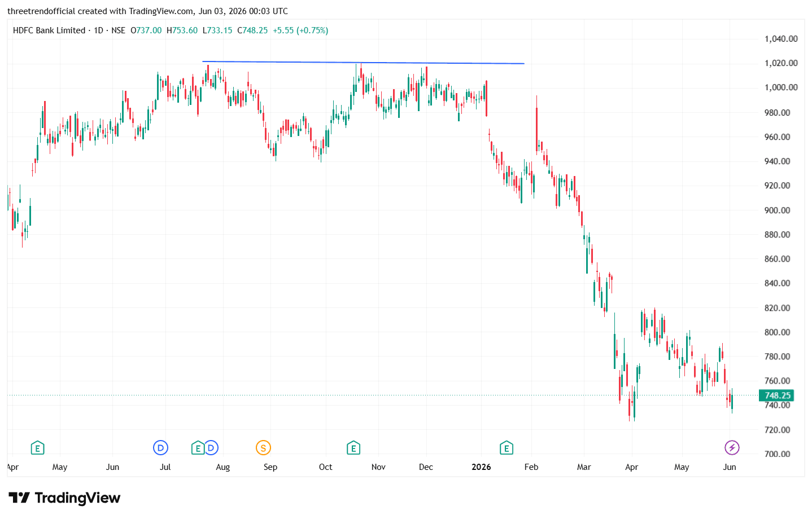Open the earnings marker (E) between Oct and Nov
Image resolution: width=812 pixels, height=519 pixels.
(x=353, y=448)
